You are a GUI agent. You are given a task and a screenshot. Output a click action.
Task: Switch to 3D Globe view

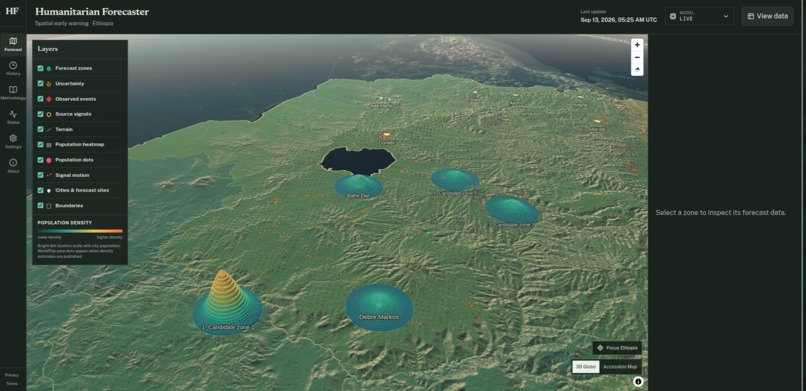586,367
